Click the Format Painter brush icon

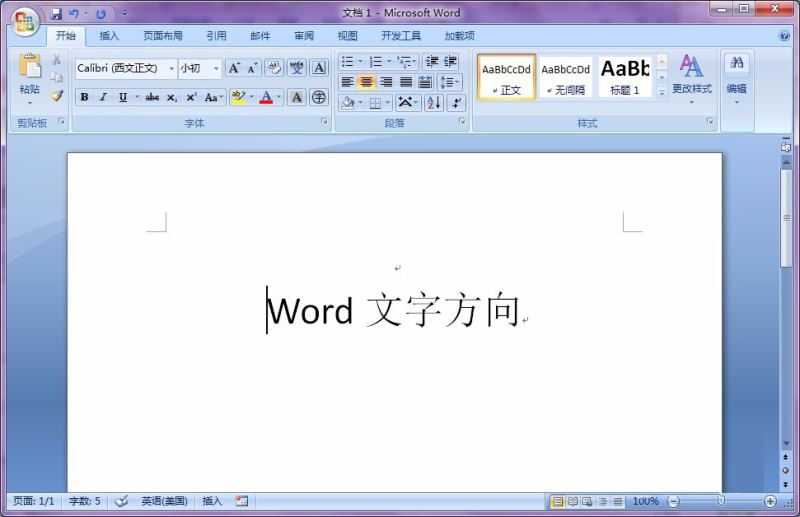[57, 96]
